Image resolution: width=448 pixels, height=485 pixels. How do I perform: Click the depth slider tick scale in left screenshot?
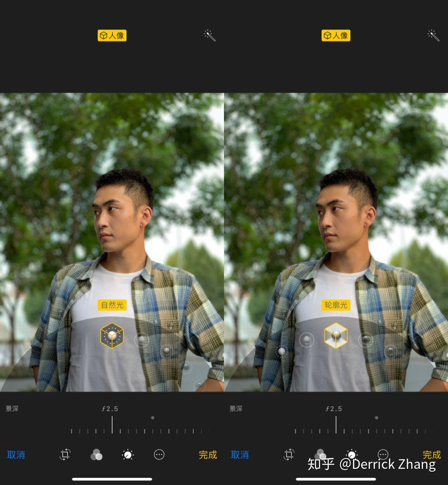coord(141,431)
